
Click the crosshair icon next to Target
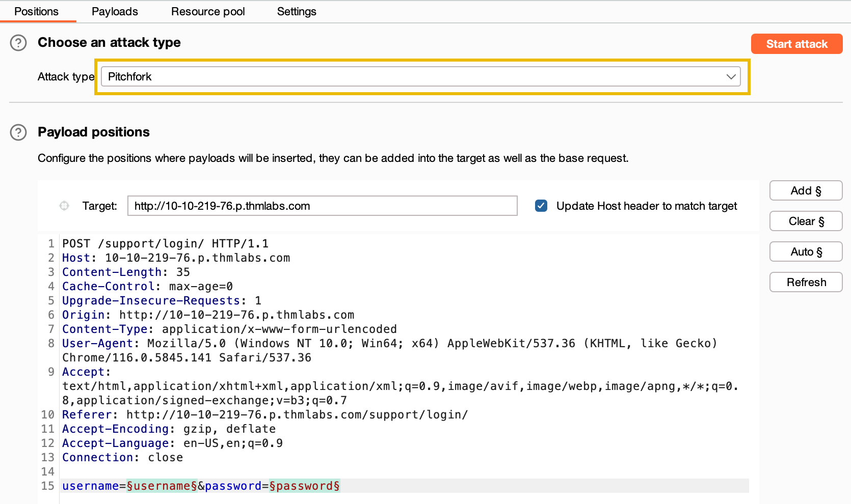click(64, 206)
